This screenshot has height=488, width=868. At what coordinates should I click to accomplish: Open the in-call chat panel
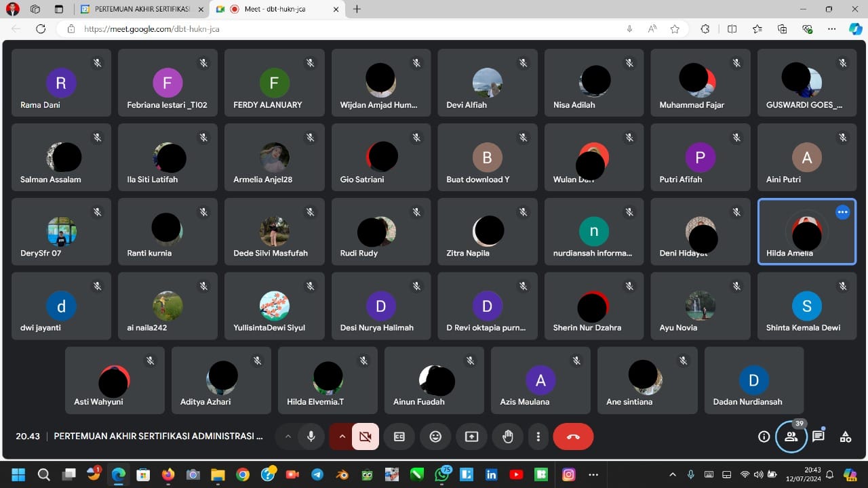coord(818,436)
